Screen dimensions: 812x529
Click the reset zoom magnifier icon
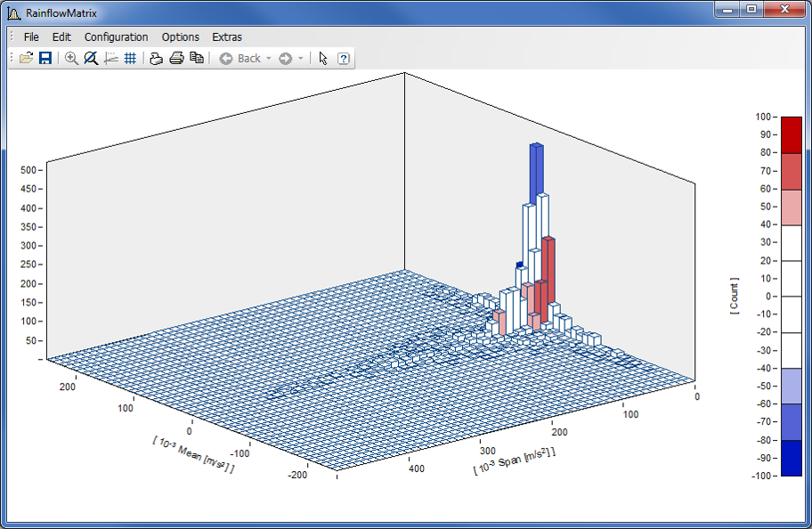click(x=91, y=58)
